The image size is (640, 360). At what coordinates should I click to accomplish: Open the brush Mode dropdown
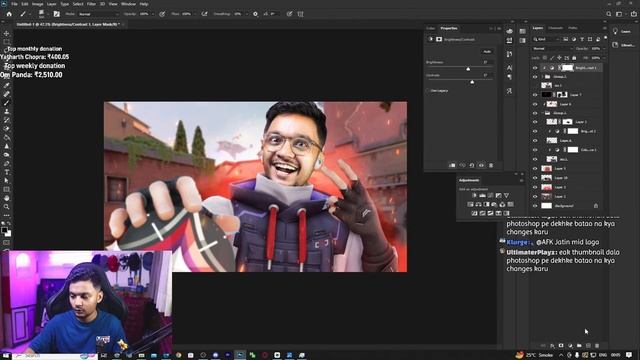click(98, 14)
